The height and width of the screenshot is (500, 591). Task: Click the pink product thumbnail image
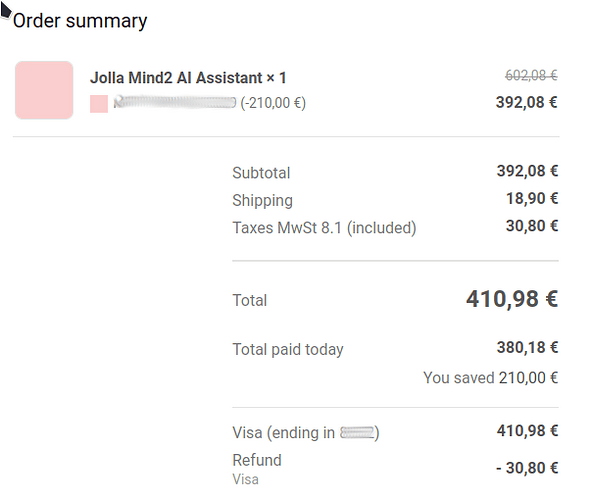[44, 90]
